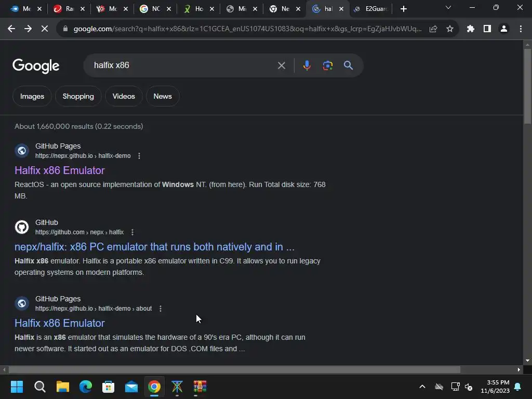Click the browser address bar URL
This screenshot has height=399, width=532.
[248, 29]
